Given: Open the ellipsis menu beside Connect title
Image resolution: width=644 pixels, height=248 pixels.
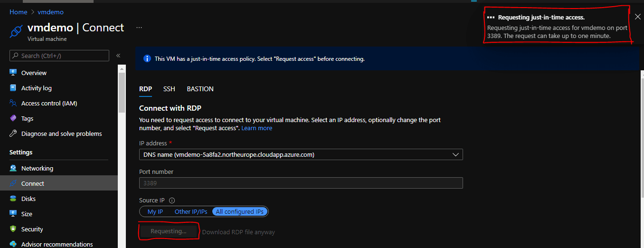Looking at the screenshot, I should (139, 28).
